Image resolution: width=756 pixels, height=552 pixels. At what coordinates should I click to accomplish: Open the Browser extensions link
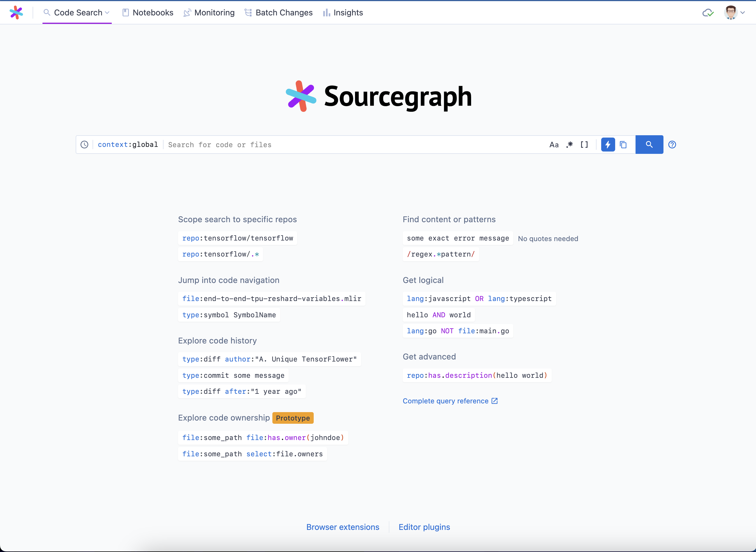(x=343, y=527)
